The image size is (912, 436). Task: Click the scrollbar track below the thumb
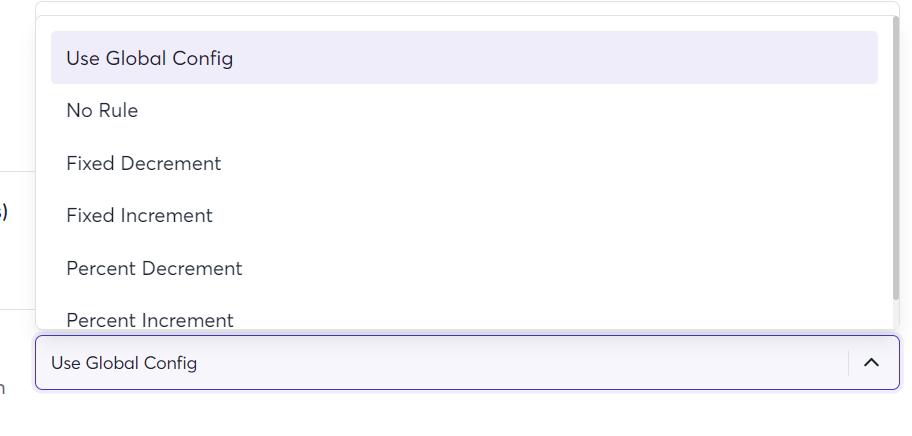(x=896, y=315)
